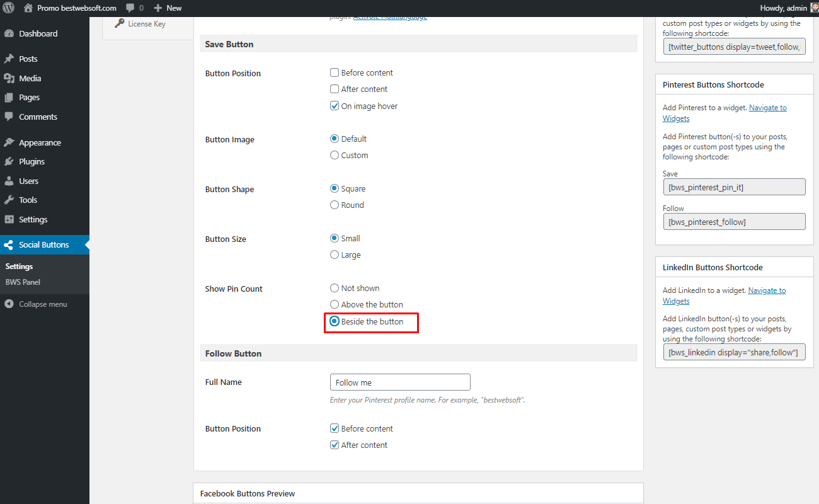The height and width of the screenshot is (504, 819).
Task: Click the WordPress logo icon
Action: pyautogui.click(x=9, y=8)
